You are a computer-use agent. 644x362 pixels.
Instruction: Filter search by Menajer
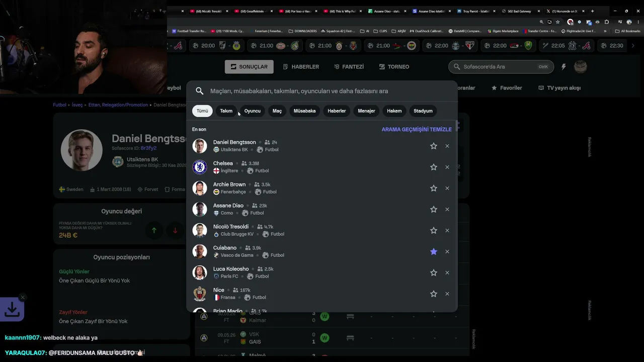click(x=366, y=111)
